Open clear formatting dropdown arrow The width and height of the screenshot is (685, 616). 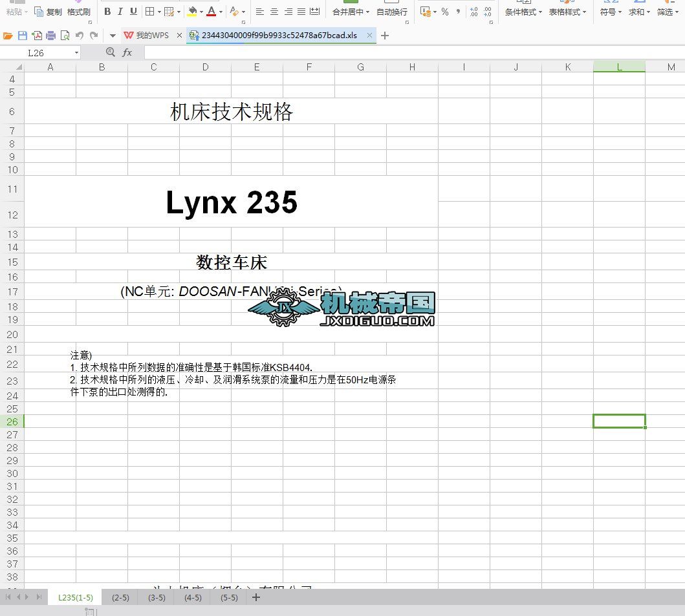(243, 12)
